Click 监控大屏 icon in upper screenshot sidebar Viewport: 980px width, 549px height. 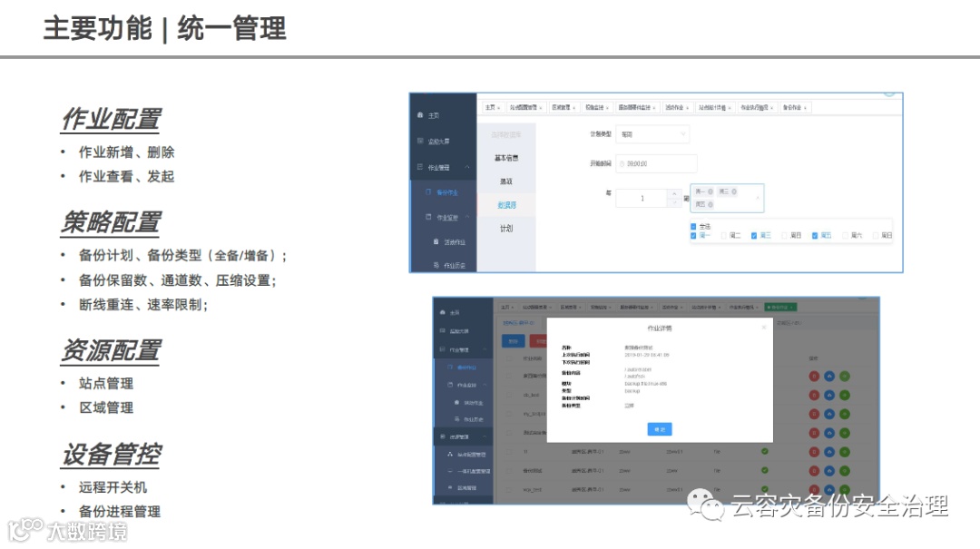pyautogui.click(x=420, y=142)
